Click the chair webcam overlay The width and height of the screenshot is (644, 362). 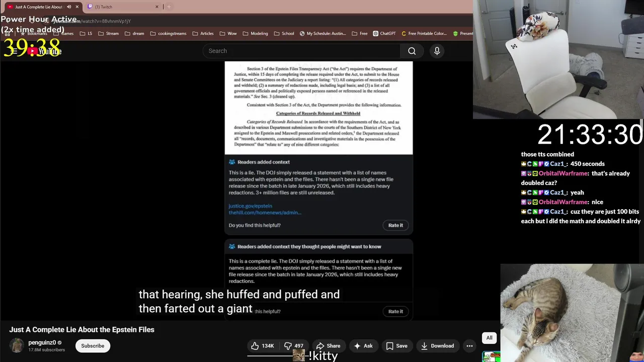coord(558,59)
